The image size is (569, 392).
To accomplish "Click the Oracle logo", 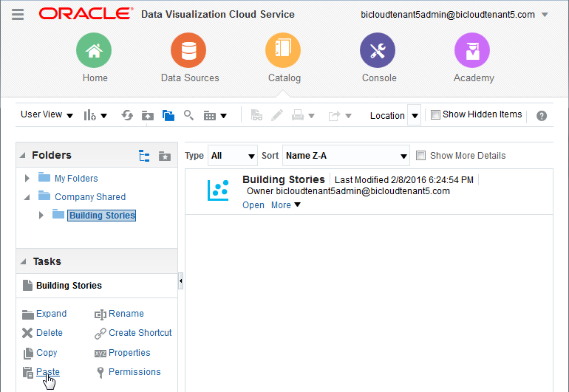I will coord(86,14).
